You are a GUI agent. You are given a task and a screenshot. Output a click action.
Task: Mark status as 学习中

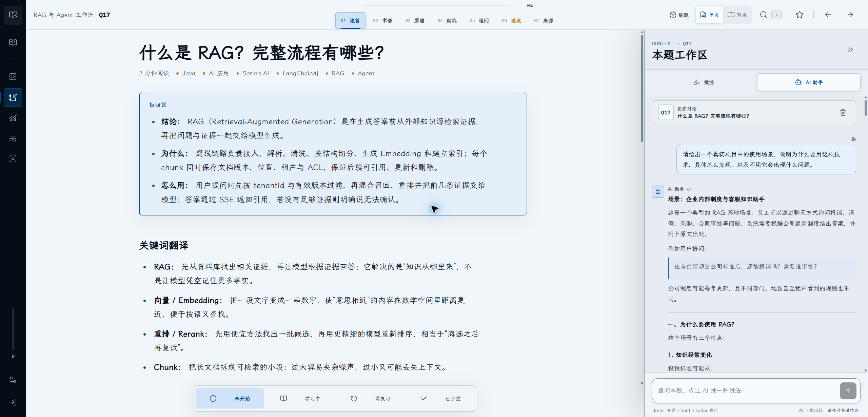[x=300, y=399]
